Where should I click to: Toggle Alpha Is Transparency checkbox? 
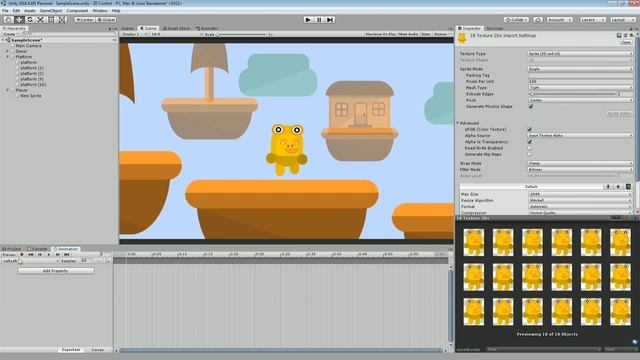[x=530, y=142]
